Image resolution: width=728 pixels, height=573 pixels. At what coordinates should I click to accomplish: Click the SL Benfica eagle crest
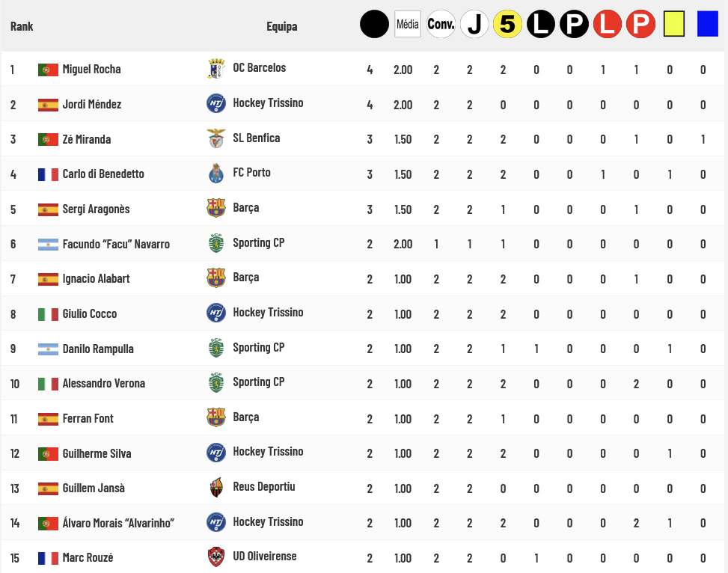pos(215,138)
